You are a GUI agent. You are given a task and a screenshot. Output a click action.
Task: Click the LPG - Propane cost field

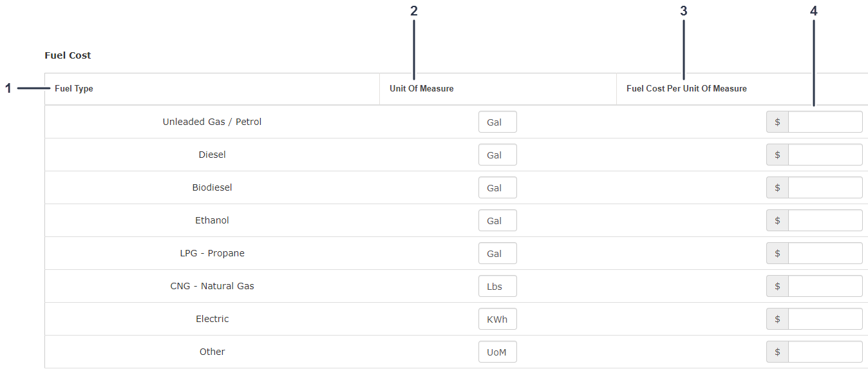(x=825, y=253)
